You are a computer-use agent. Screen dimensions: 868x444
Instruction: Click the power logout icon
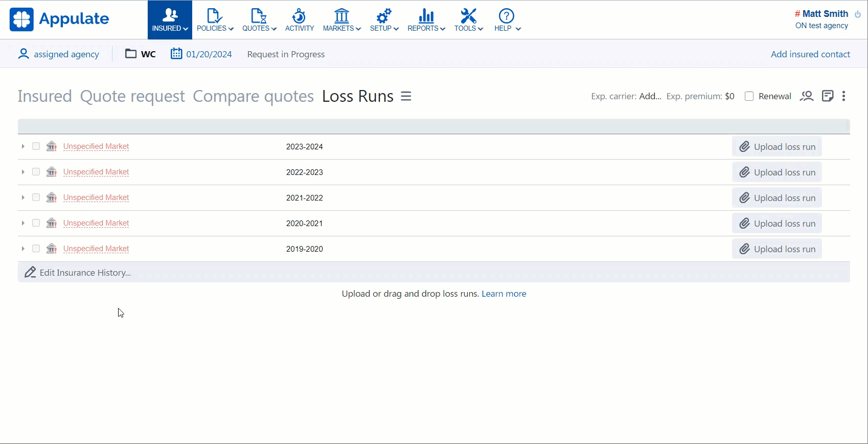pyautogui.click(x=858, y=14)
